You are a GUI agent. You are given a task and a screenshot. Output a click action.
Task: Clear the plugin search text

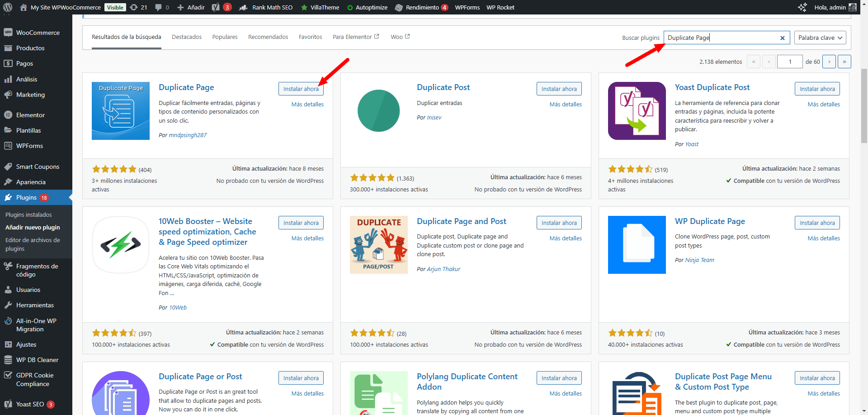[782, 38]
